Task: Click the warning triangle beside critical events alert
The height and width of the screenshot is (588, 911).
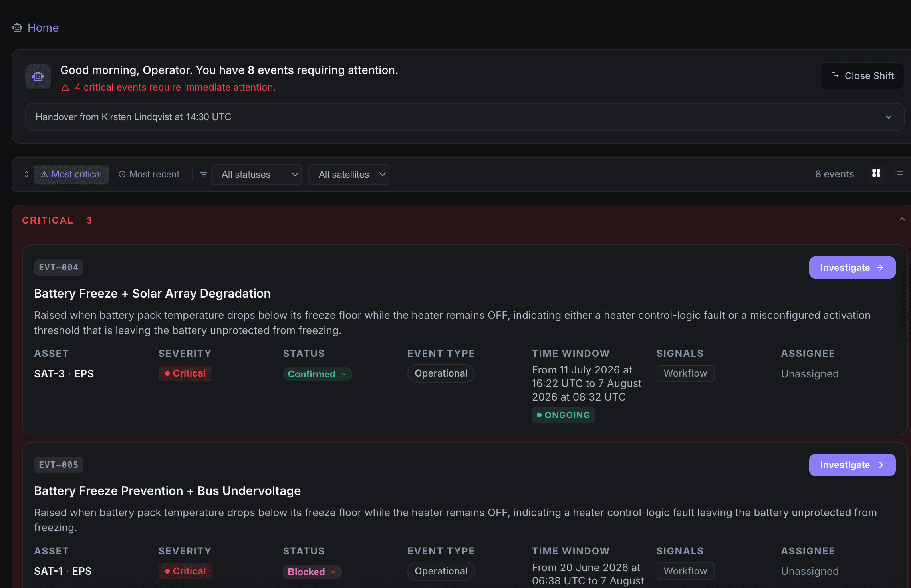Action: pos(65,88)
